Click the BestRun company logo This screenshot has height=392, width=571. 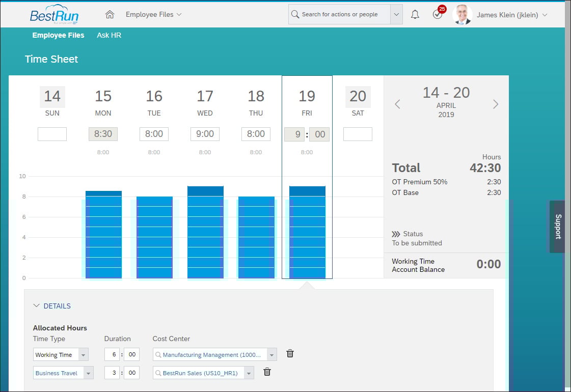click(53, 14)
